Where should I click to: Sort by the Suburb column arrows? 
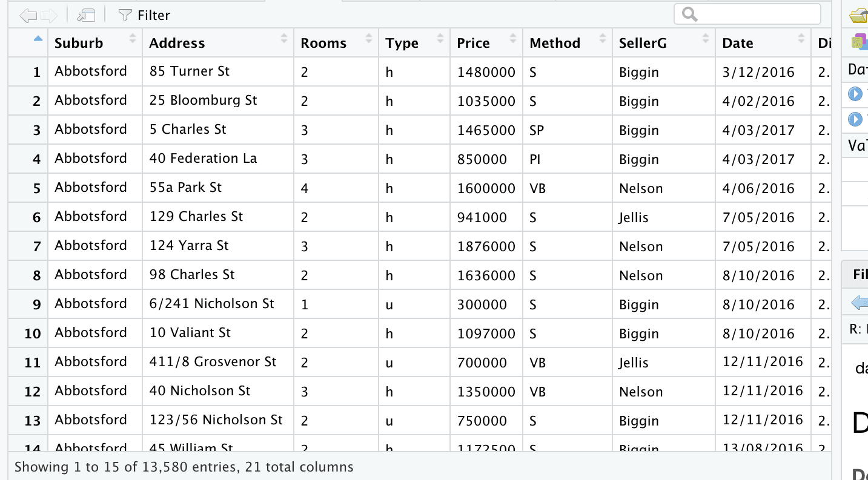(x=133, y=39)
